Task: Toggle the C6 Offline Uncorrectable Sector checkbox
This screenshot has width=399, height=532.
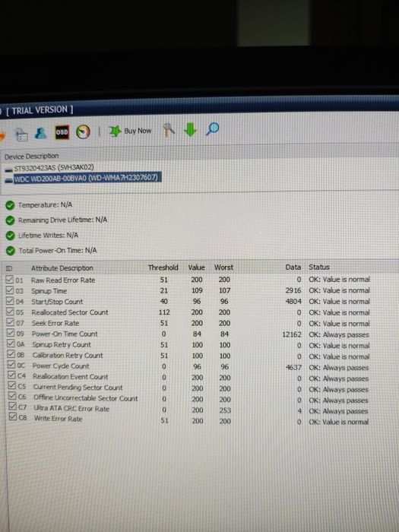Action: pyautogui.click(x=13, y=397)
